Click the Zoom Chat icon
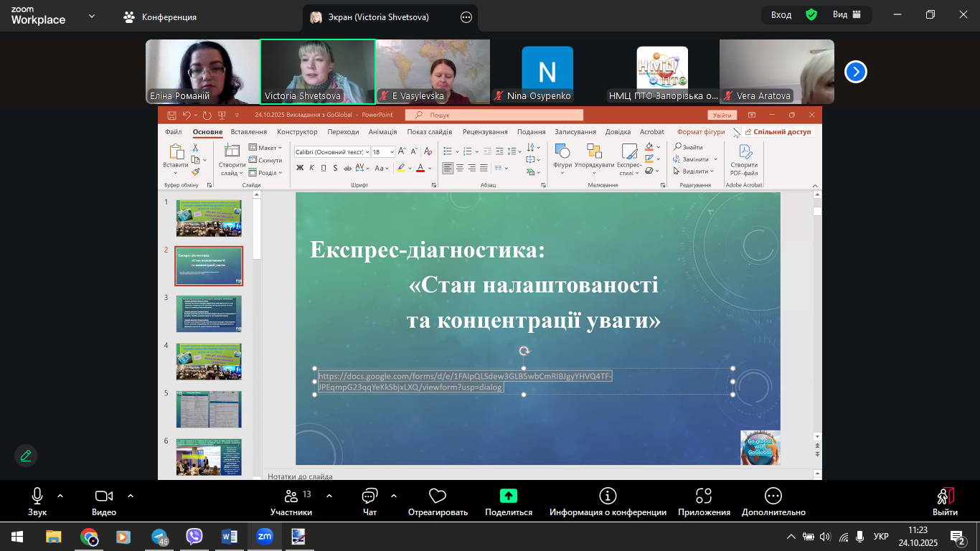Screen dimensions: 980x551 369,496
